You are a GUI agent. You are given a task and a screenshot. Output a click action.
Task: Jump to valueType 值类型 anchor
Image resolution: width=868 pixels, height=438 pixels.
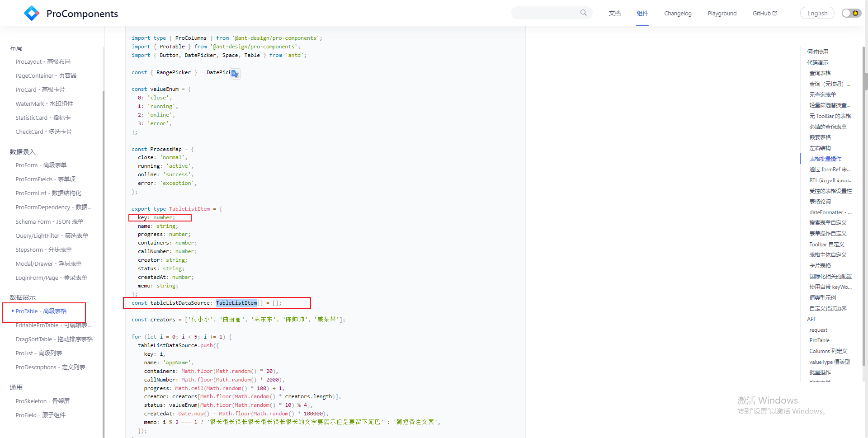click(x=830, y=362)
